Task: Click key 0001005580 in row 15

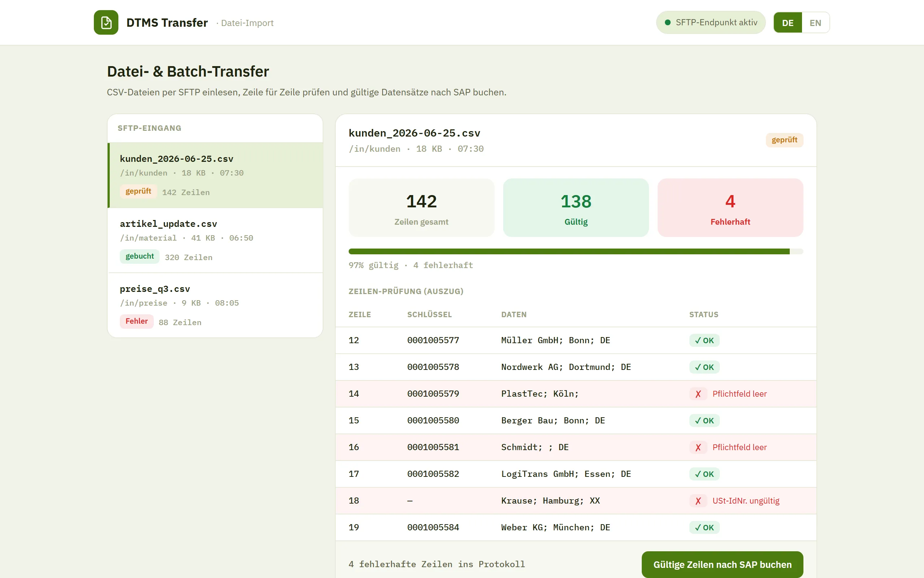Action: tap(433, 420)
